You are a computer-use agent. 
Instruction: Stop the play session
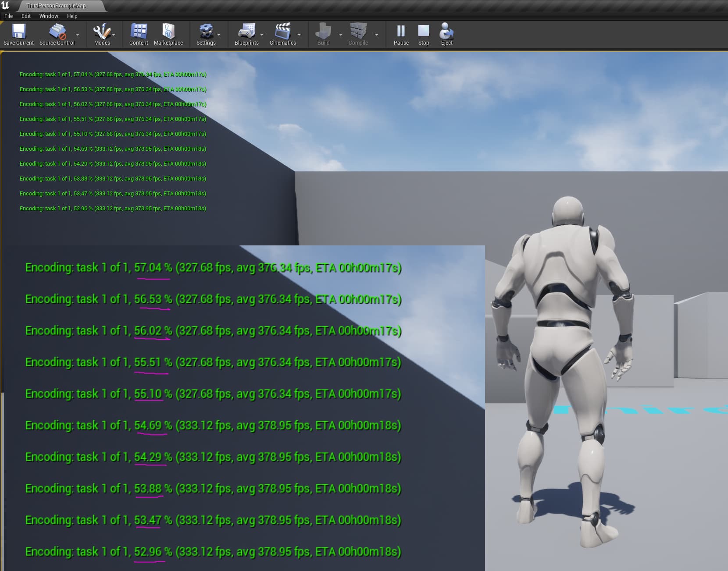click(424, 34)
